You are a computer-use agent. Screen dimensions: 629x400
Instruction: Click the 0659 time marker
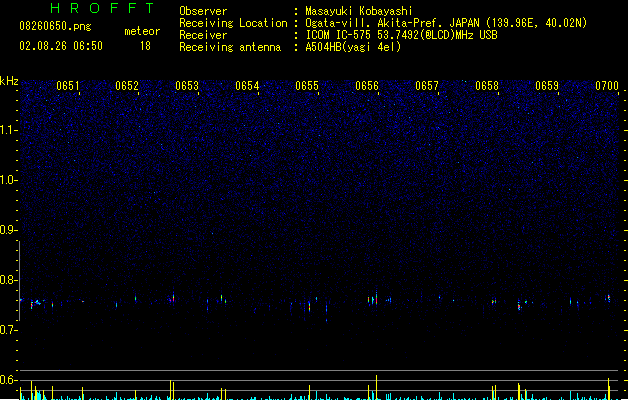547,86
